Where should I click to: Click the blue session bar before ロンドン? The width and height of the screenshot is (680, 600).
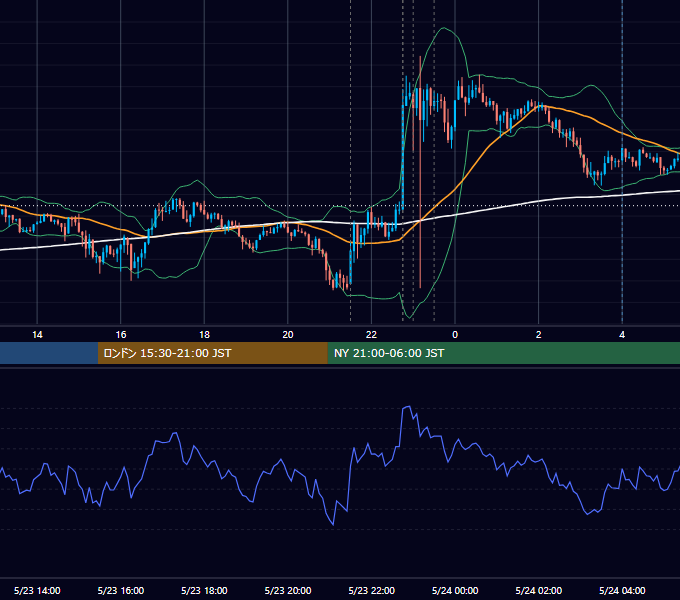coord(49,353)
